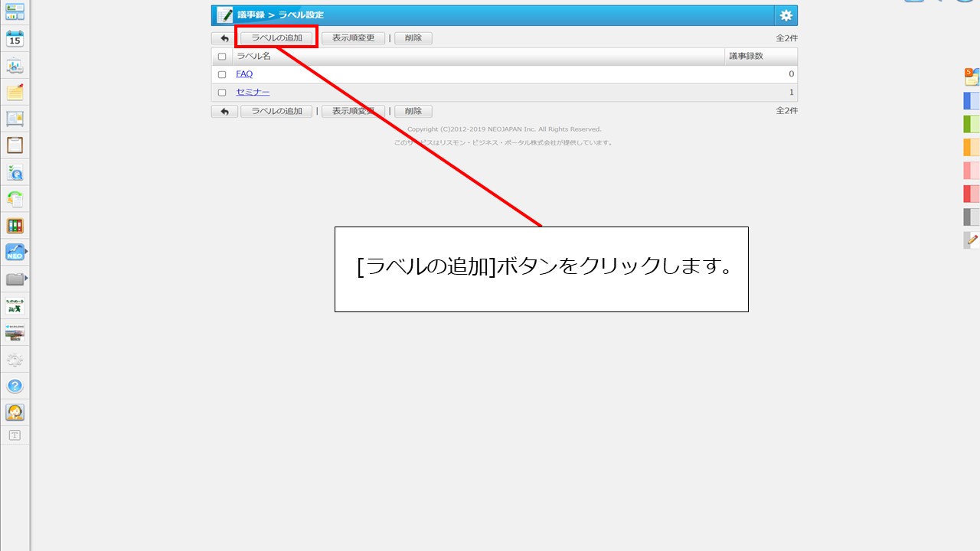Screen dimensions: 980x551
Task: Click the 全2件 count above the table
Action: pos(786,38)
